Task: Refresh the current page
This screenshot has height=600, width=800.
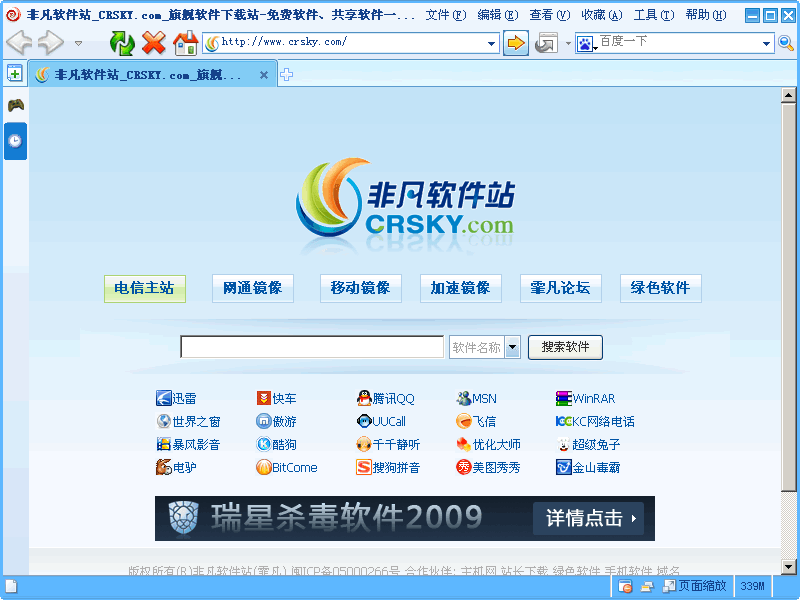Action: coord(121,43)
